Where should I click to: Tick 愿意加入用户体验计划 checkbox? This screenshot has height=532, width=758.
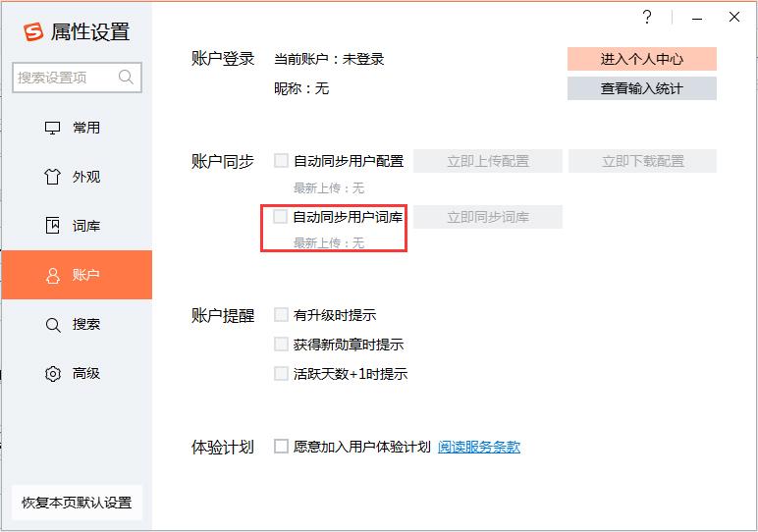[x=282, y=447]
